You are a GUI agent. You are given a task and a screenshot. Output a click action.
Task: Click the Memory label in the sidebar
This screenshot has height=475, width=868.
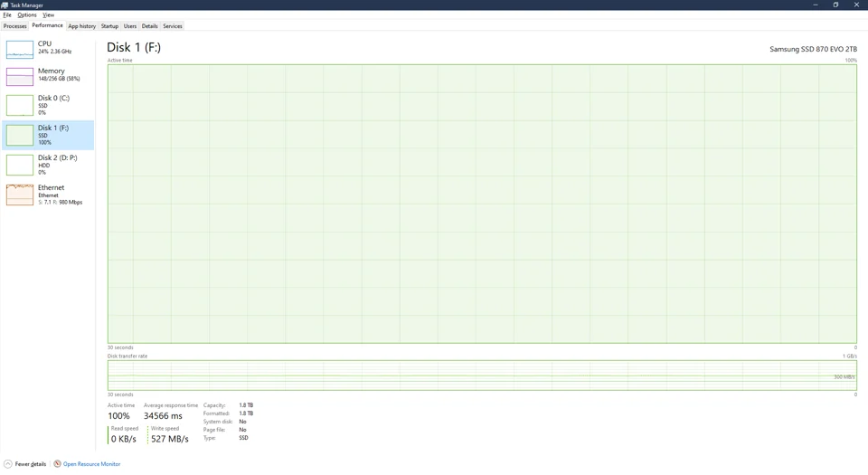[52, 71]
